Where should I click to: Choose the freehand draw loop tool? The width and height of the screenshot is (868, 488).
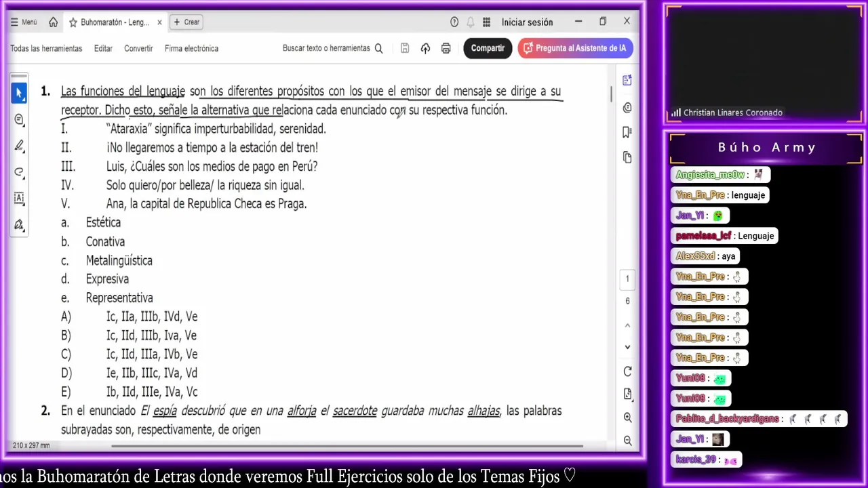click(x=18, y=172)
